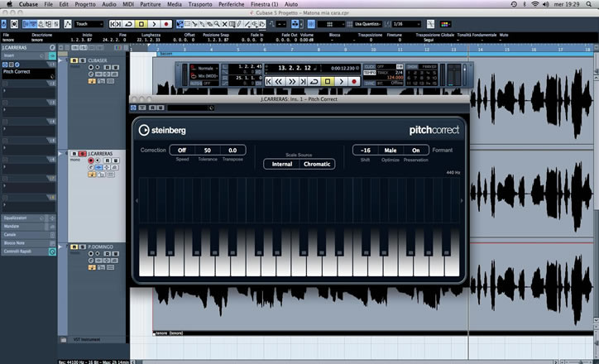Click Play in the main toolbar
599x364 pixels.
coord(154,24)
